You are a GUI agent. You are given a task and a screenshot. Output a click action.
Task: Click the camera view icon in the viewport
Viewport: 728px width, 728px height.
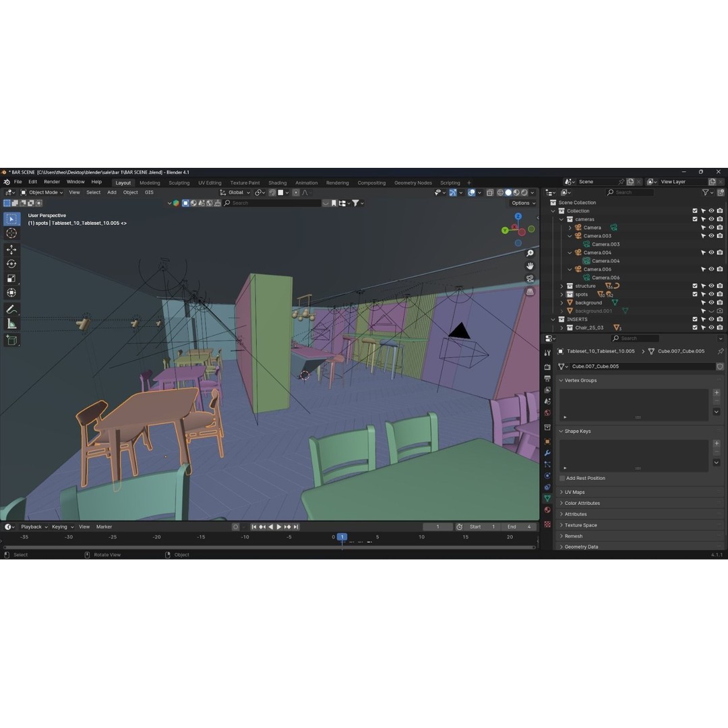(x=530, y=278)
